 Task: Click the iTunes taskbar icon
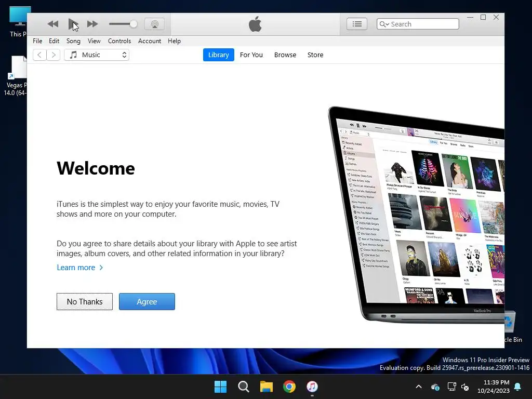coord(312,387)
